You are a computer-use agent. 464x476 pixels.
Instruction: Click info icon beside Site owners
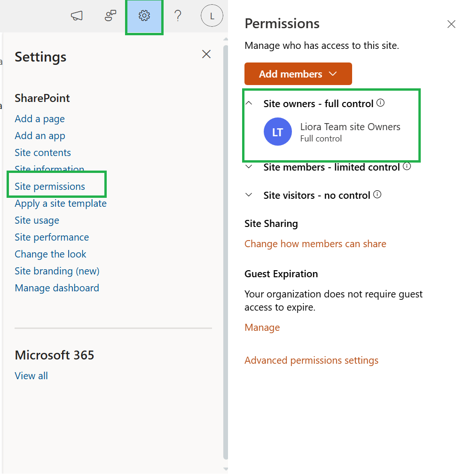380,103
